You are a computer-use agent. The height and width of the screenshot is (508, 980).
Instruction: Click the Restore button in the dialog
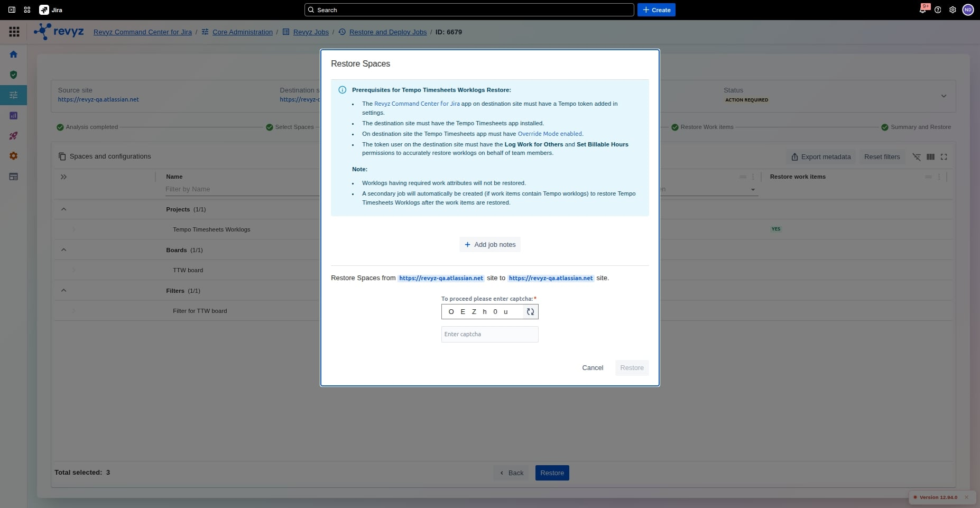pyautogui.click(x=632, y=368)
